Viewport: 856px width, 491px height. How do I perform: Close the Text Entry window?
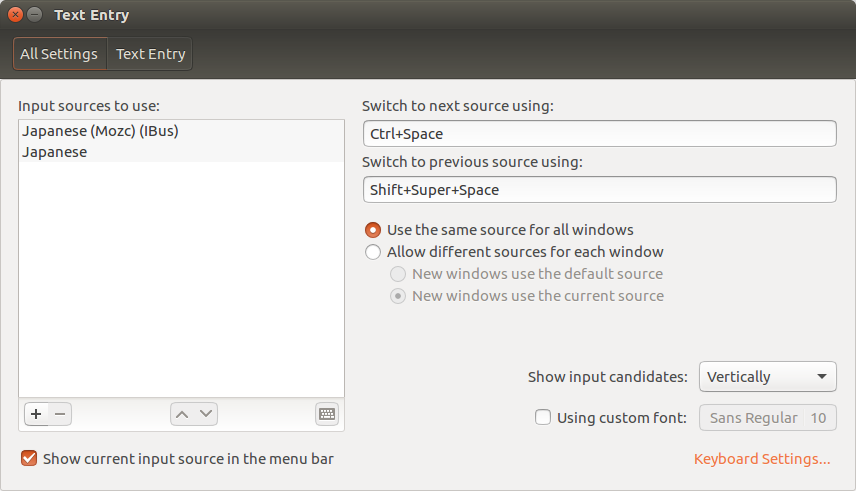pyautogui.click(x=15, y=15)
